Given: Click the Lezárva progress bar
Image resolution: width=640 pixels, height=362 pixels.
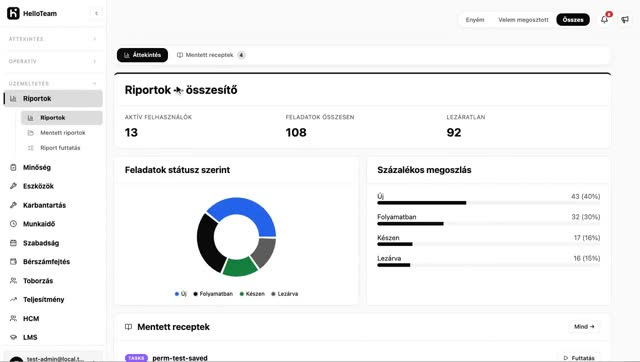Looking at the screenshot, I should click(489, 265).
